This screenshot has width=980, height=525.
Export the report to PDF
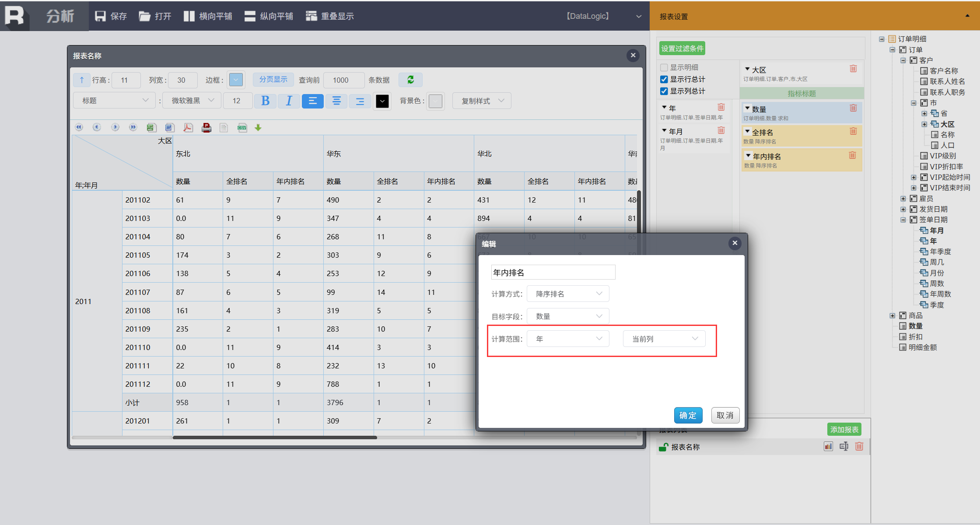coord(188,127)
